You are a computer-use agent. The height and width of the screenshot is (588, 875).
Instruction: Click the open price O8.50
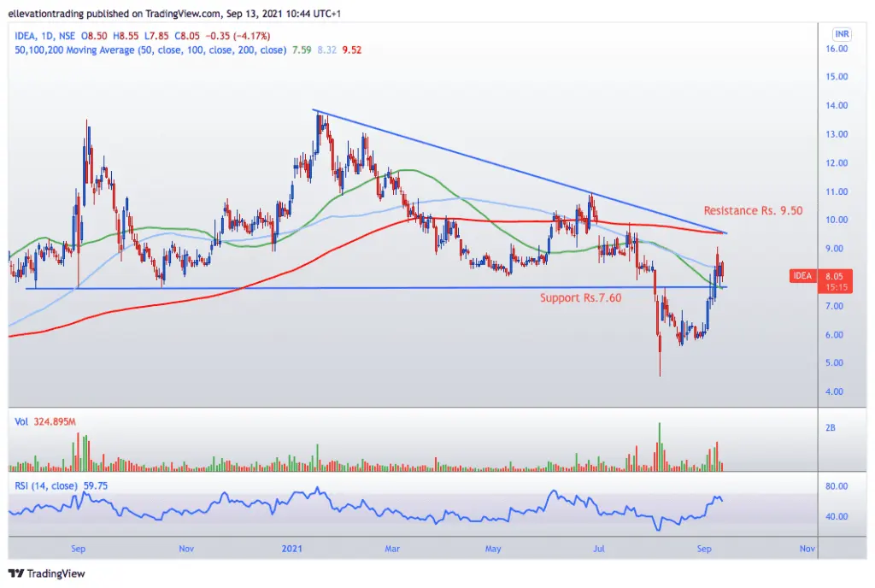coord(94,36)
